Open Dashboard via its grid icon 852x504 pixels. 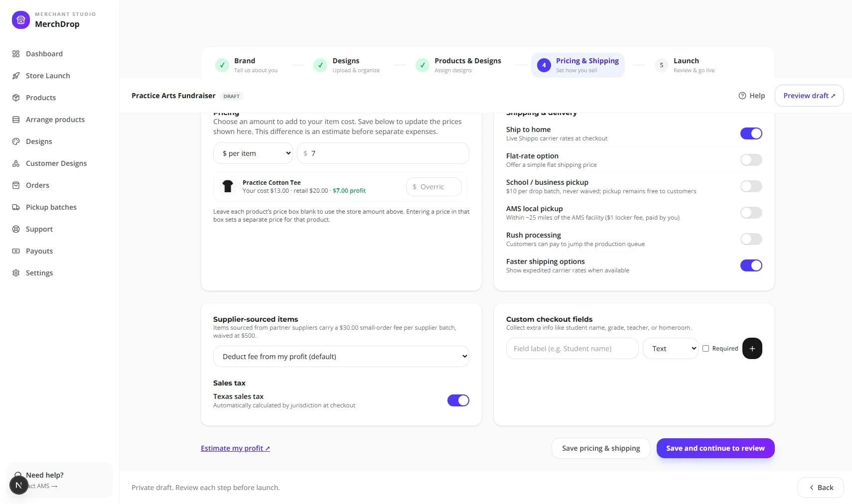pos(16,54)
